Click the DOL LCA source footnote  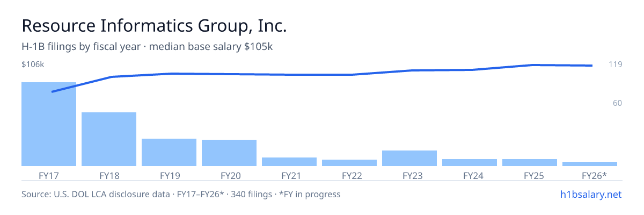tap(181, 195)
